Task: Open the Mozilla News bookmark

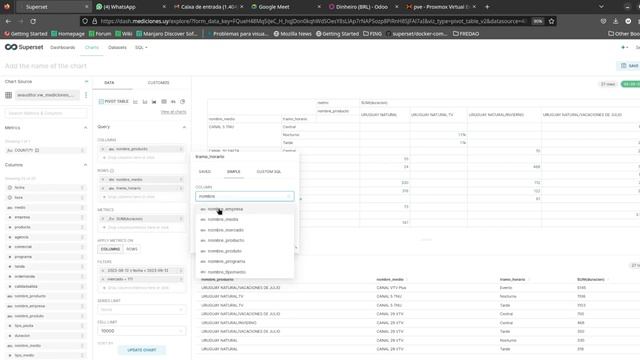Action: 292,34
